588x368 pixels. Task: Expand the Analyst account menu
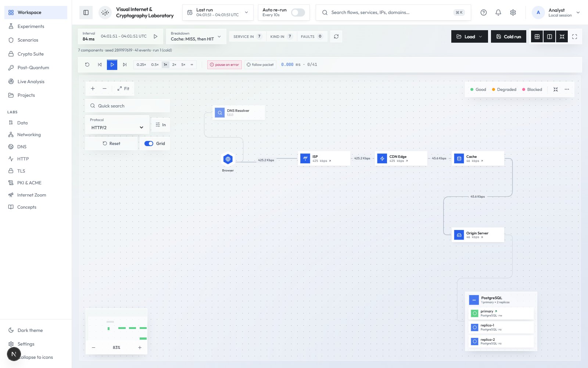556,13
